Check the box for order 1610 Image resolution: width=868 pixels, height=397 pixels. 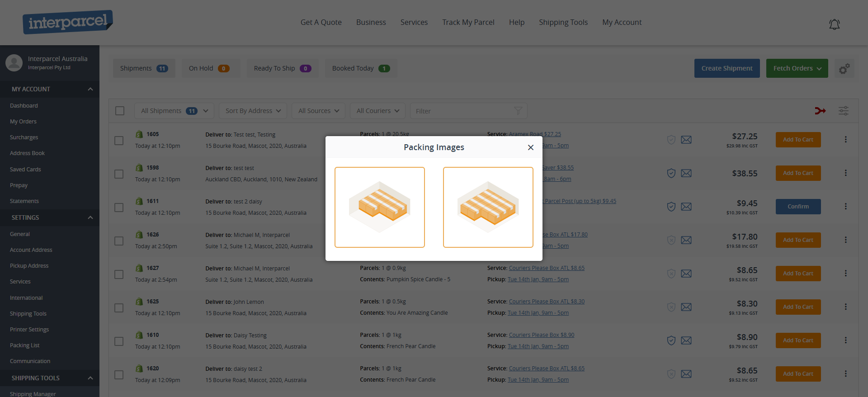click(119, 341)
